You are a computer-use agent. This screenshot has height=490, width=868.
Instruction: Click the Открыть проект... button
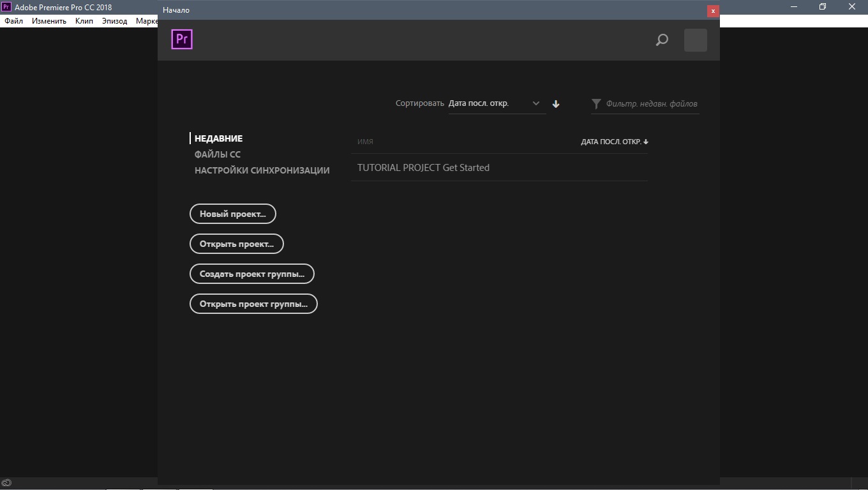[236, 244]
